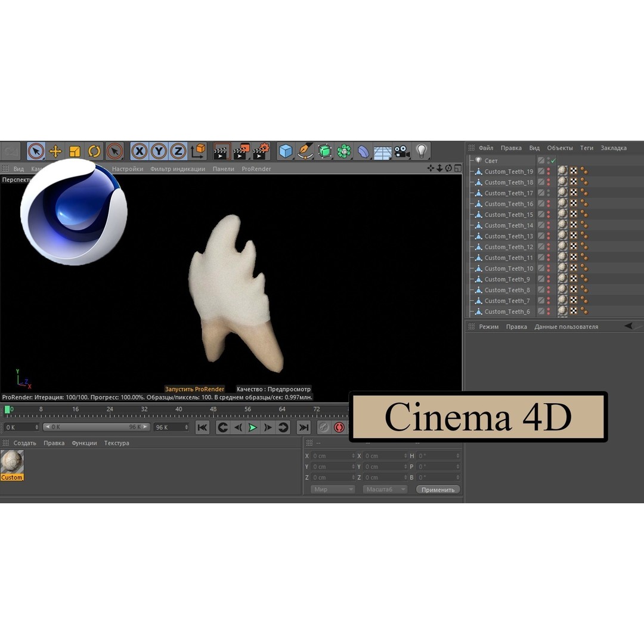
Task: Open Render Settings gear clapperboard
Action: coord(261,151)
